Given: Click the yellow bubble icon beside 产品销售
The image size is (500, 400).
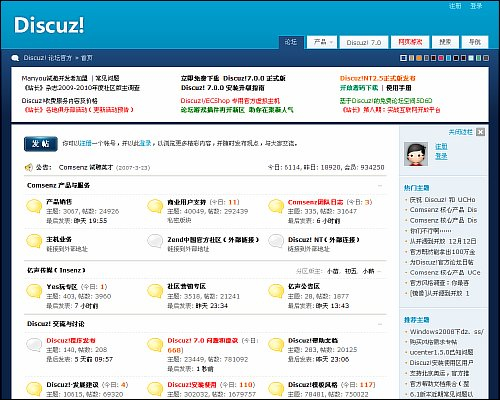Looking at the screenshot, I should 34,206.
